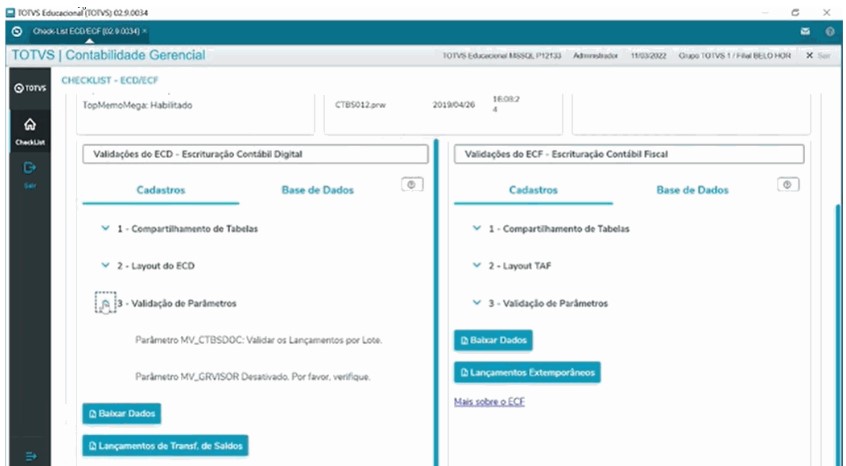The height and width of the screenshot is (466, 846).
Task: Click the TopMemoMega: Habilitado text
Action: [x=137, y=105]
